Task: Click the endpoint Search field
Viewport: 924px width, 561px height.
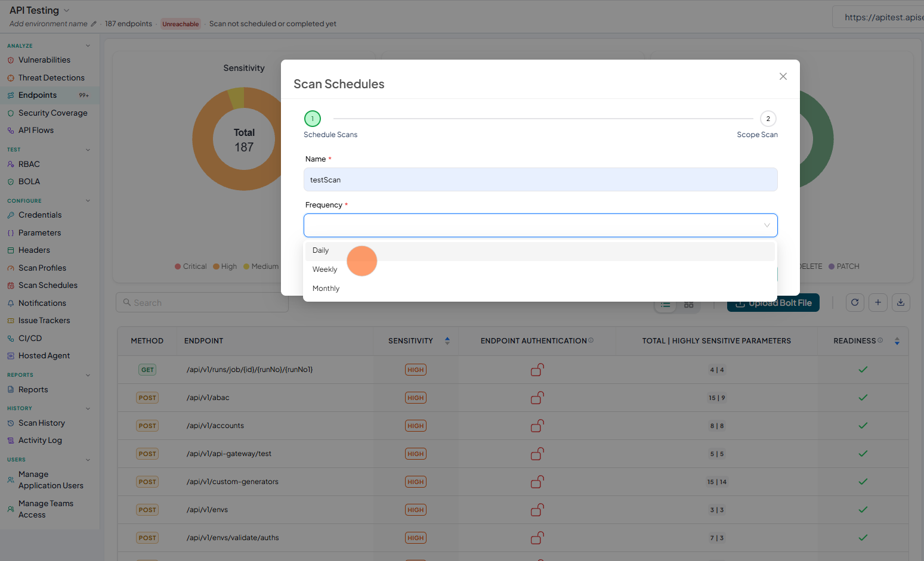Action: pyautogui.click(x=202, y=303)
